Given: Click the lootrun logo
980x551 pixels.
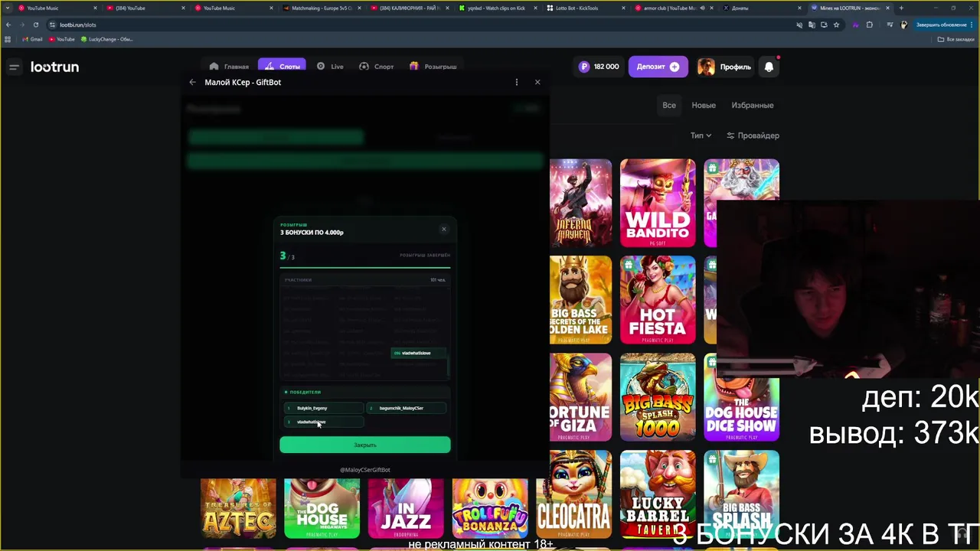Looking at the screenshot, I should (x=54, y=67).
